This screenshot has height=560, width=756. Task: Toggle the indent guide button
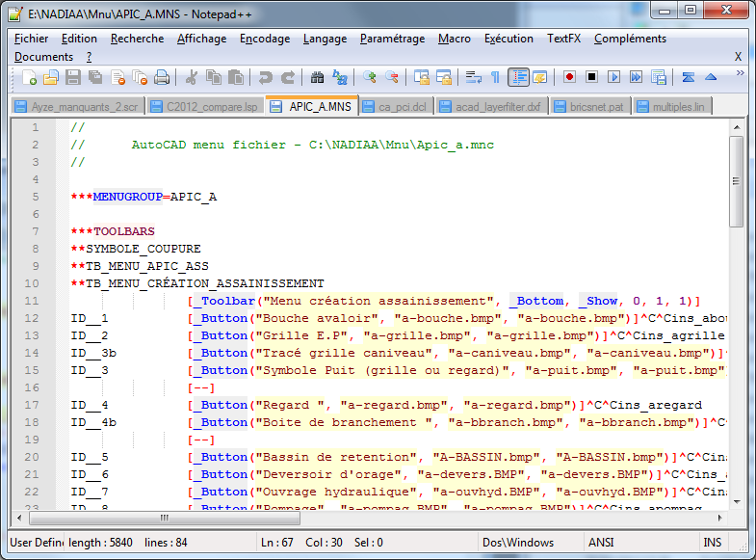[x=518, y=77]
